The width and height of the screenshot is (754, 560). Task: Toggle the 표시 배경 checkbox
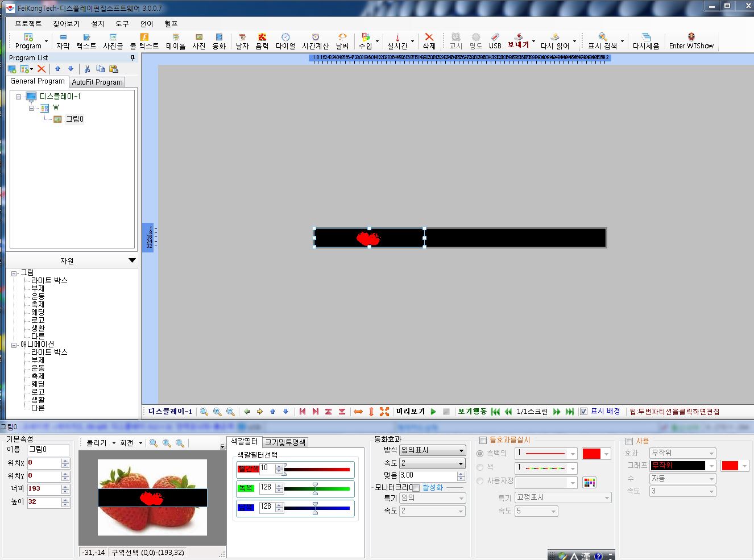(x=583, y=412)
